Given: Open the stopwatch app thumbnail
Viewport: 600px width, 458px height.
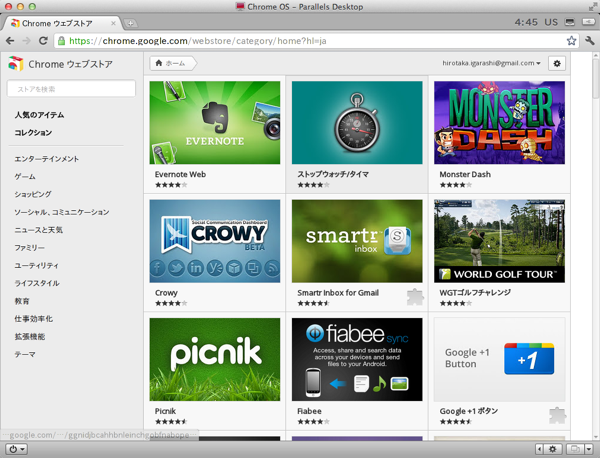Looking at the screenshot, I should [357, 122].
